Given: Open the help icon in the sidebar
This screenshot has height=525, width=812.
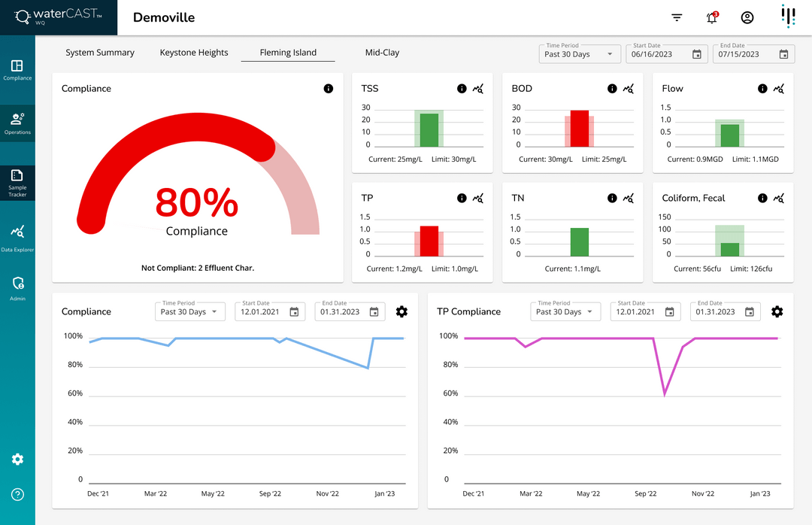Looking at the screenshot, I should pyautogui.click(x=17, y=494).
